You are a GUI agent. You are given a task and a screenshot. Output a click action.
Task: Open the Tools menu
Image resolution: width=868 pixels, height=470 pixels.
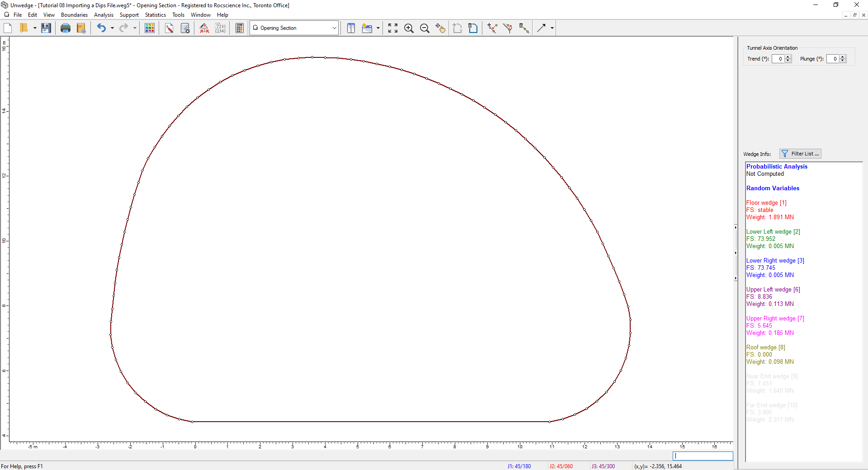tap(179, 15)
